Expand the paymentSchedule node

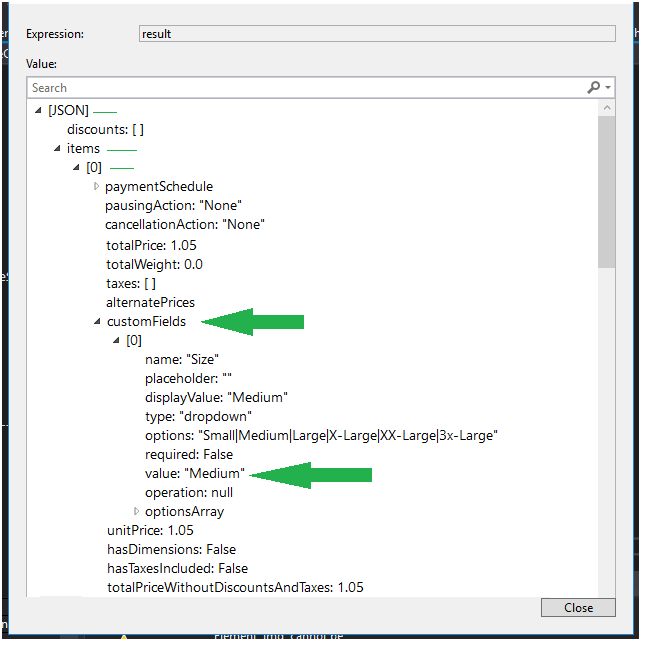(x=96, y=186)
